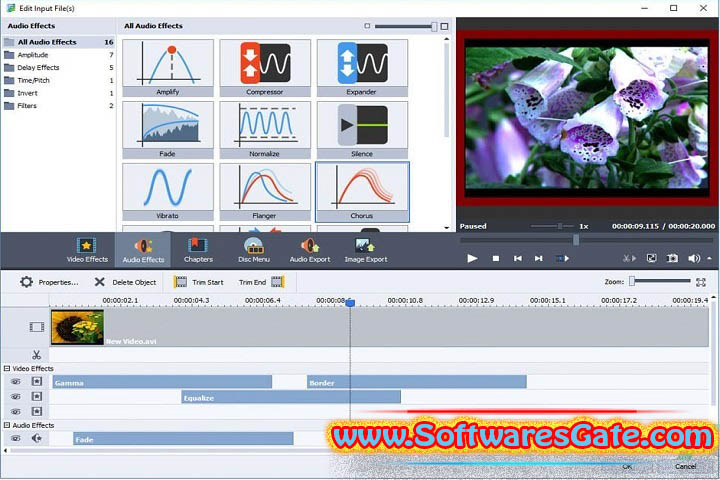Select the Fade audio block on timeline
Screen dimensions: 720x480
[x=183, y=439]
